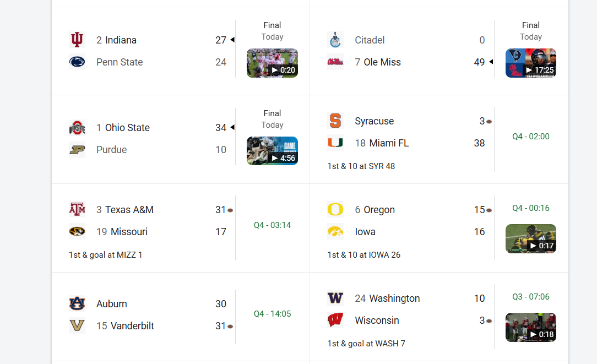Play the Washington vs Wisconsin 0:18 clip
This screenshot has width=597, height=364.
pyautogui.click(x=530, y=328)
